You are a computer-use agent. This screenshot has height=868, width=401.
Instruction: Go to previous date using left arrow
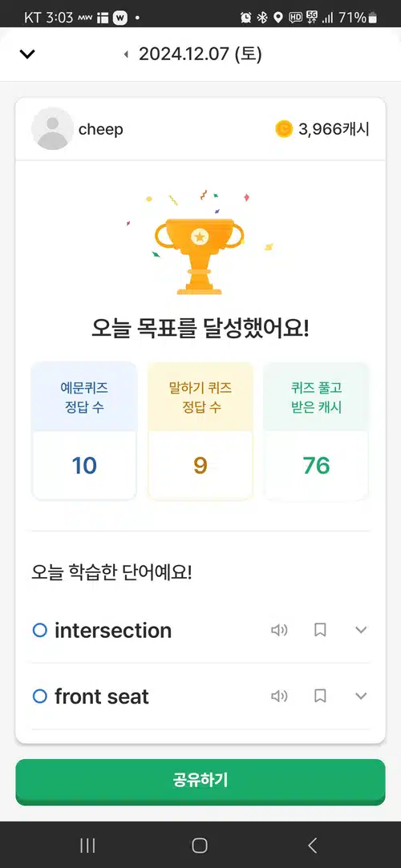[x=126, y=55]
